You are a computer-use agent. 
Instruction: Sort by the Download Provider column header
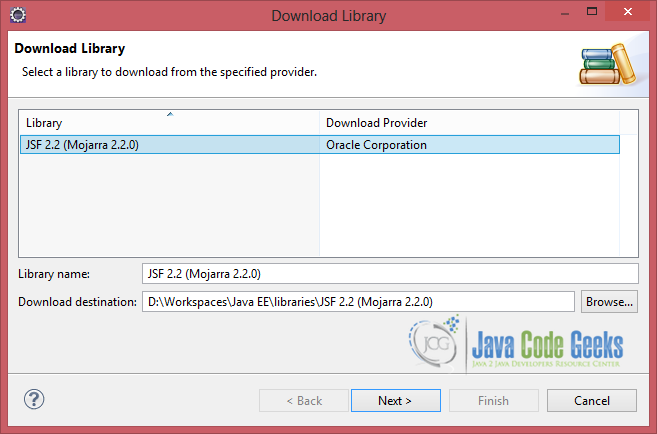469,123
